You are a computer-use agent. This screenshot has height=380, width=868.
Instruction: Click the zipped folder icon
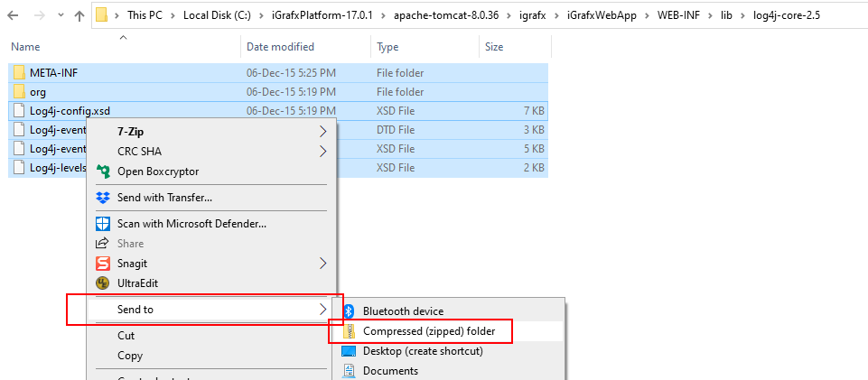pos(349,331)
